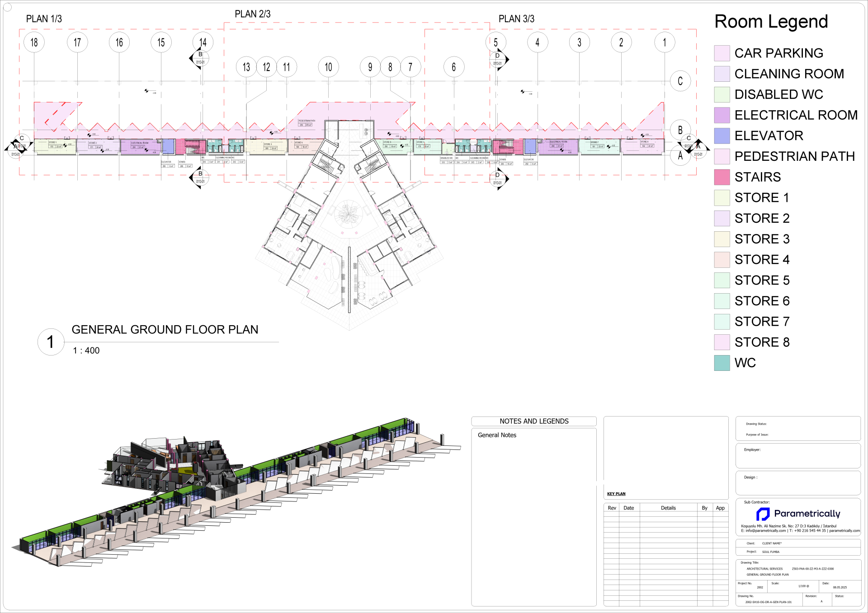Click the 3D isometric building view
Viewport: 868px width, 613px height.
(x=235, y=492)
